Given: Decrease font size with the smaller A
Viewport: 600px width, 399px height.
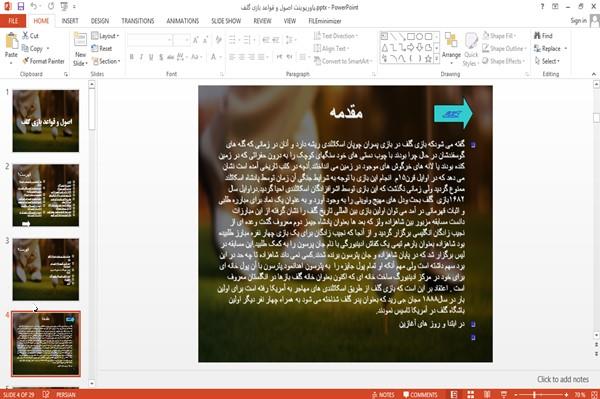Looking at the screenshot, I should click(x=205, y=40).
